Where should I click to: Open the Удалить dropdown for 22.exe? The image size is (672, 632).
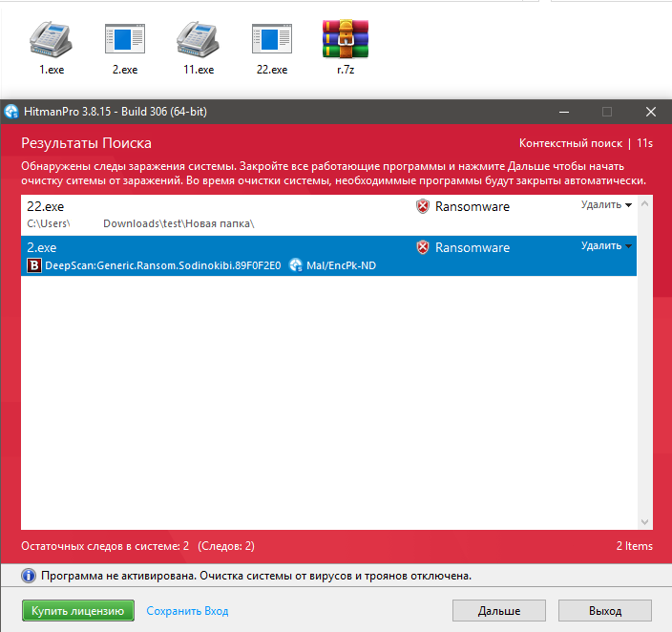[x=606, y=205]
